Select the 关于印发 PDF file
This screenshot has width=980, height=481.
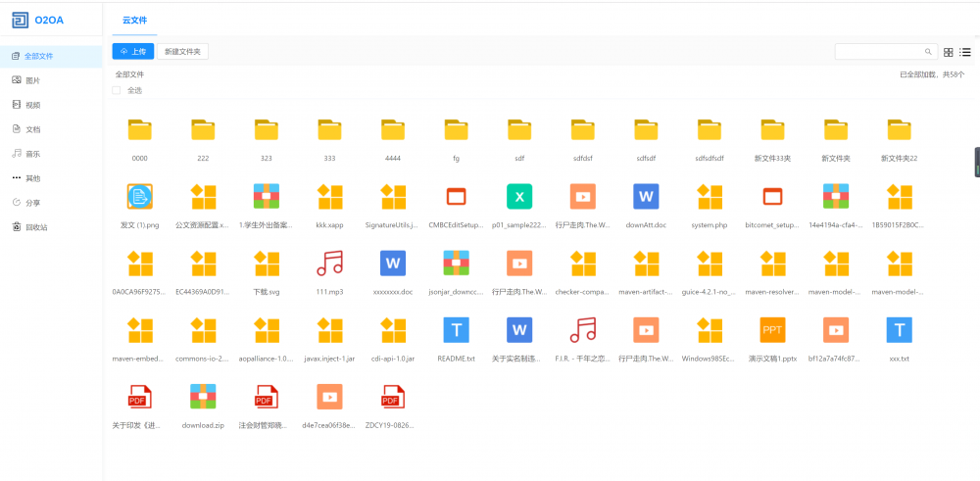click(140, 397)
